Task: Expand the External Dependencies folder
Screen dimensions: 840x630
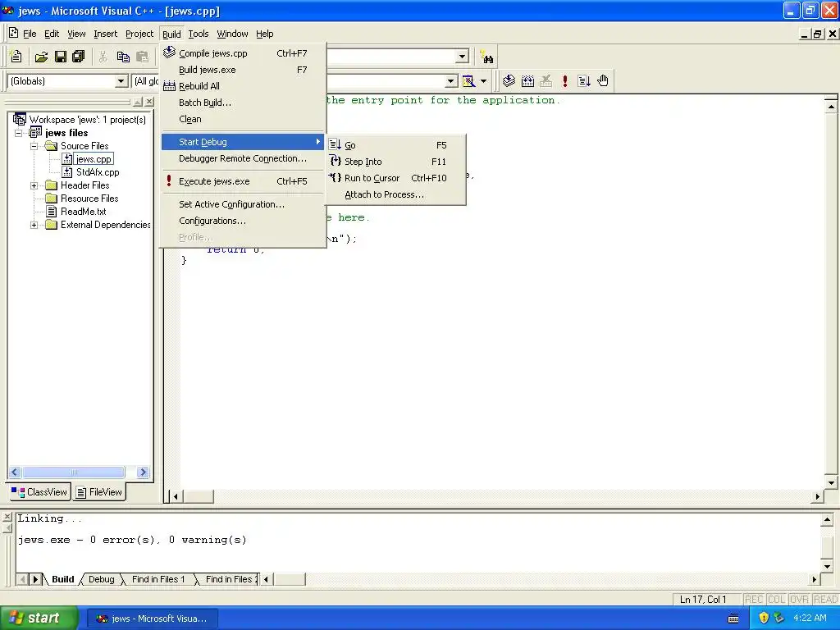Action: 34,225
